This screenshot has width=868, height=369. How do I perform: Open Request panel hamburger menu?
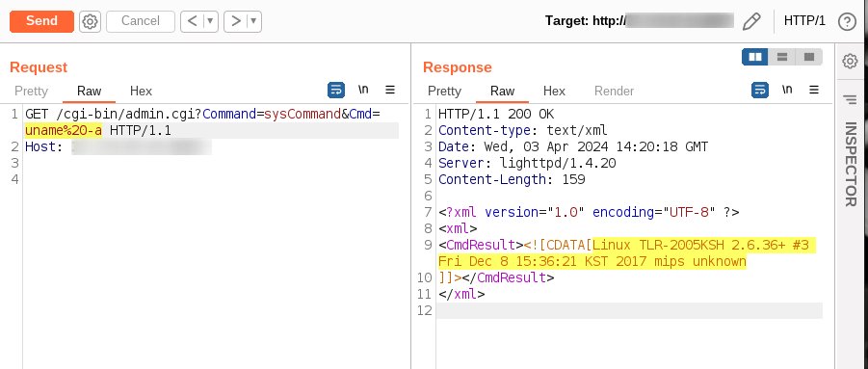[x=390, y=90]
